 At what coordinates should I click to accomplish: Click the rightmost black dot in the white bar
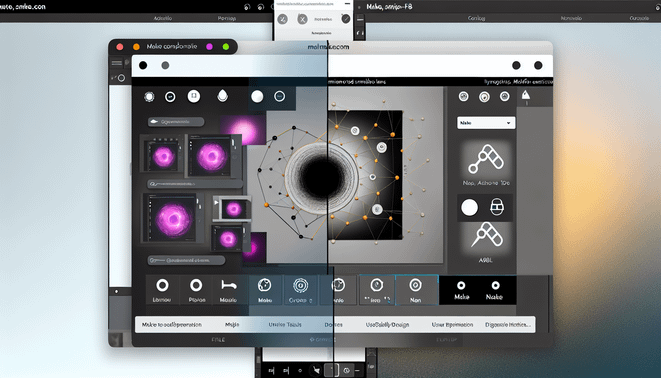click(538, 65)
